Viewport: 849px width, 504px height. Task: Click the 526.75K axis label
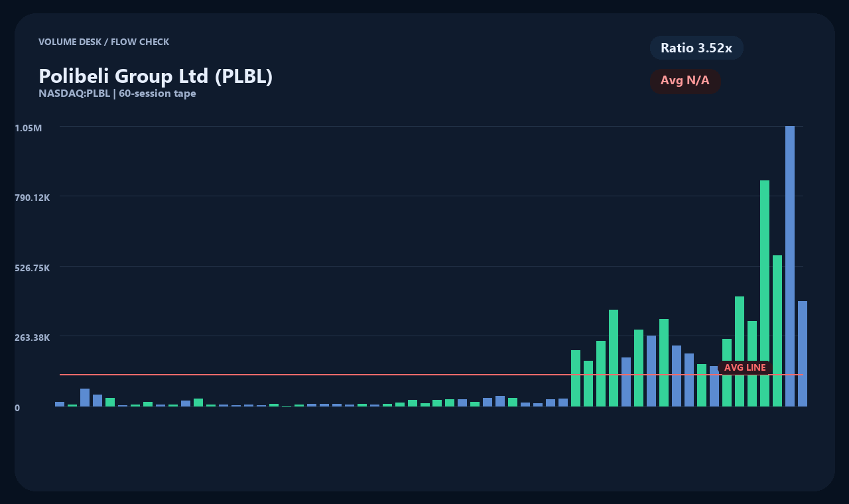pyautogui.click(x=33, y=268)
